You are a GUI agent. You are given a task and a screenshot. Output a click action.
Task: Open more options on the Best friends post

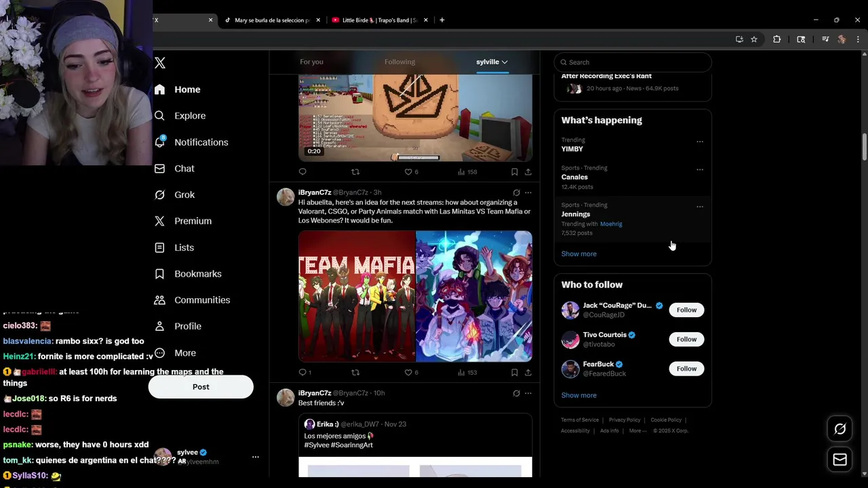pyautogui.click(x=528, y=393)
